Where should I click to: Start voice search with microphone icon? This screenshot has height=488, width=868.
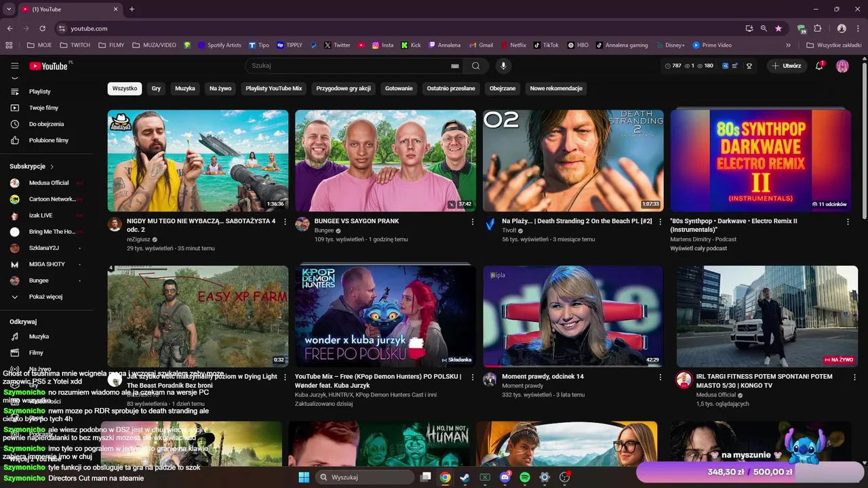pyautogui.click(x=503, y=66)
